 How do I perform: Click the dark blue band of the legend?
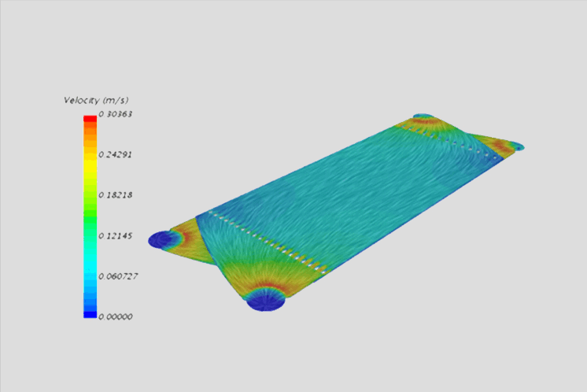[90, 315]
